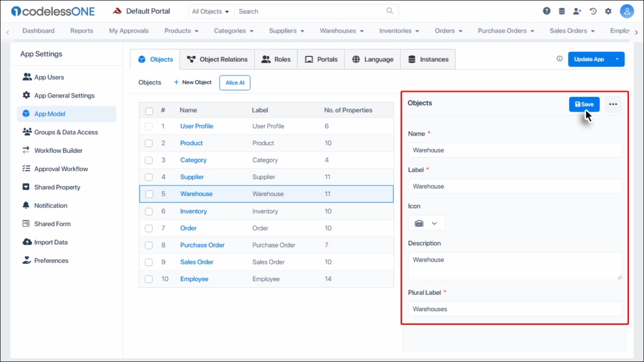Switch to the Object Relations tab
644x362 pixels.
pos(217,59)
